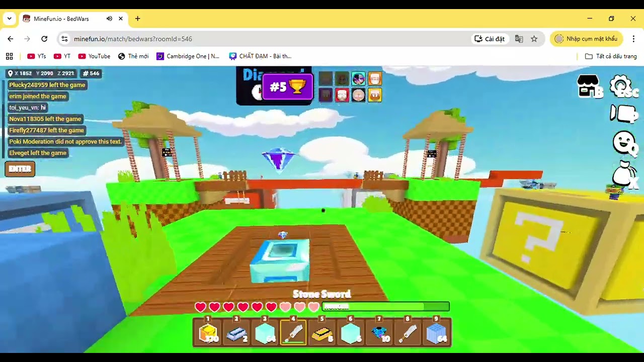Click 'Plucky248959 left the game' message
Viewport: 644px width, 362px height.
pyautogui.click(x=47, y=85)
